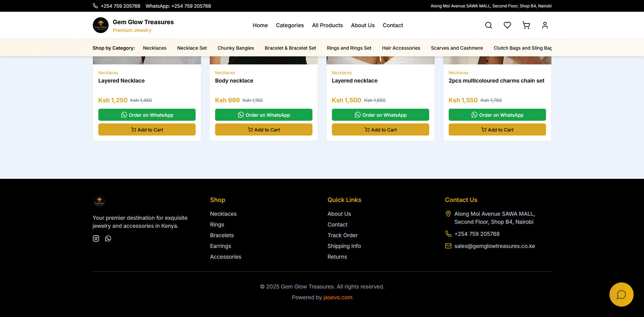
Task: Select the Chunky Bangles category
Action: click(x=236, y=48)
